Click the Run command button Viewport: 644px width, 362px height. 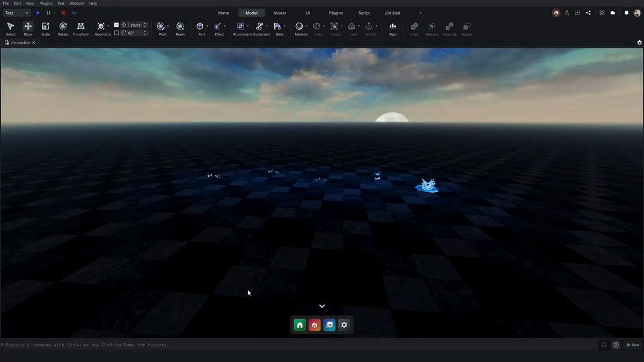point(633,345)
